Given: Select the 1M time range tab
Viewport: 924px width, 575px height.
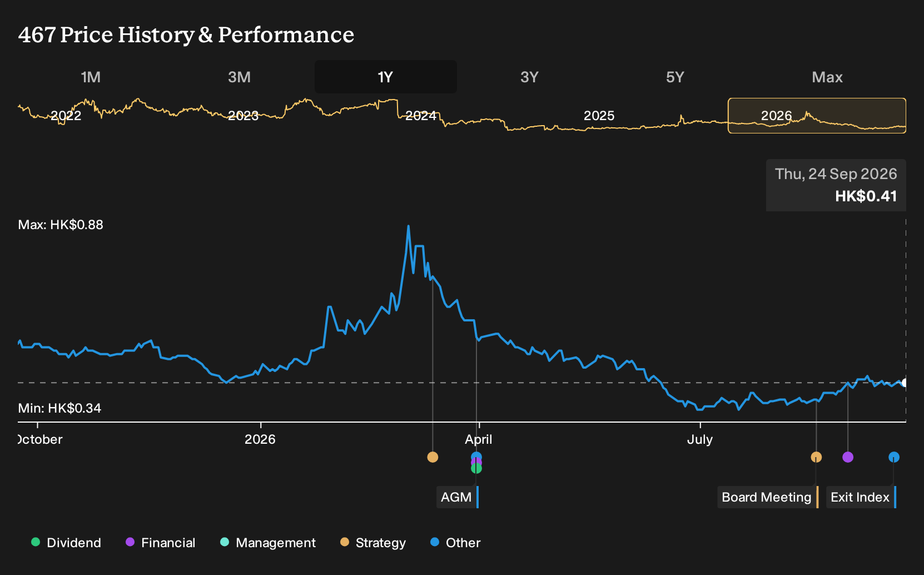Looking at the screenshot, I should [91, 77].
